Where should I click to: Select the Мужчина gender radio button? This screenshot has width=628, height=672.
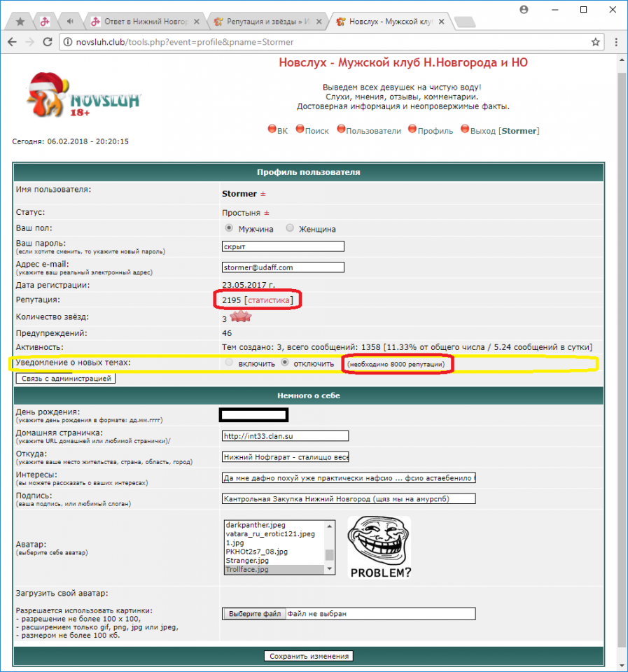[x=228, y=228]
